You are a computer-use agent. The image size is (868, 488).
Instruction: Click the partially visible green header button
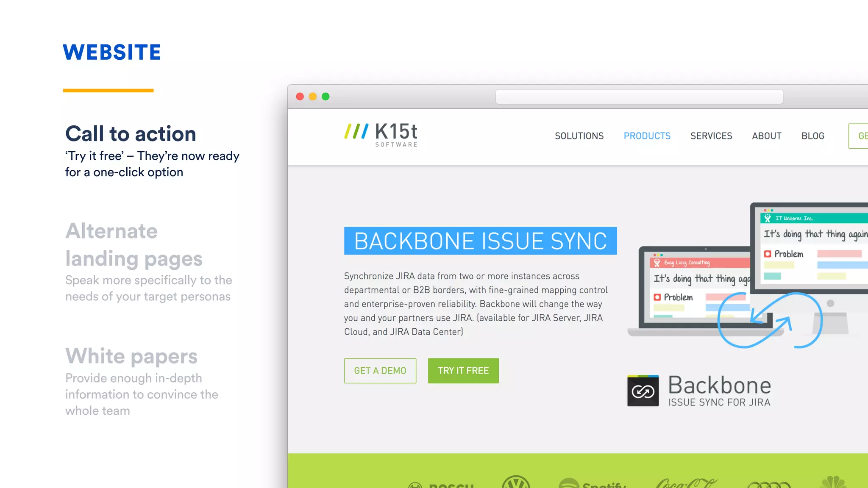click(x=858, y=136)
